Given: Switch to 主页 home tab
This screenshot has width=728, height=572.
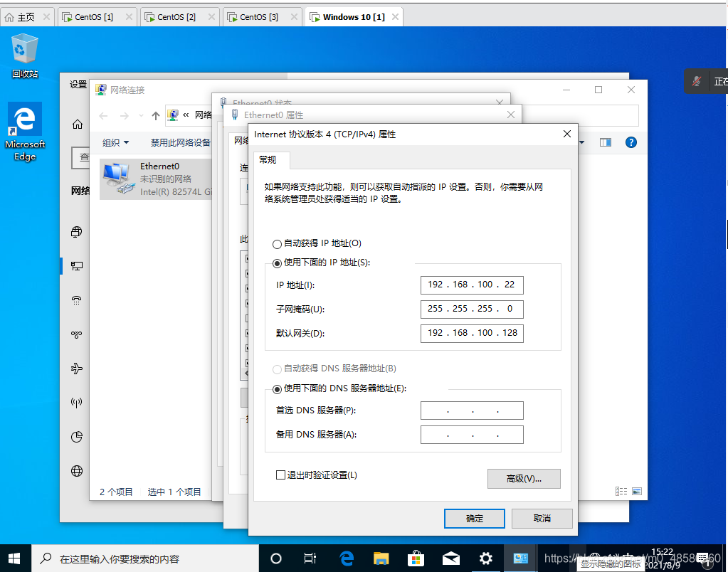Looking at the screenshot, I should (x=27, y=16).
